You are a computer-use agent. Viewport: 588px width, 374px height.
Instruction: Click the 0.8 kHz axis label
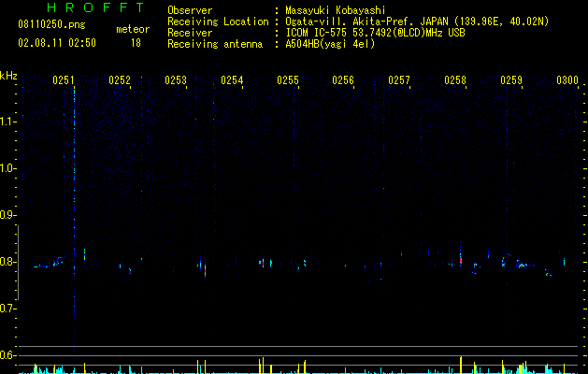tap(7, 262)
